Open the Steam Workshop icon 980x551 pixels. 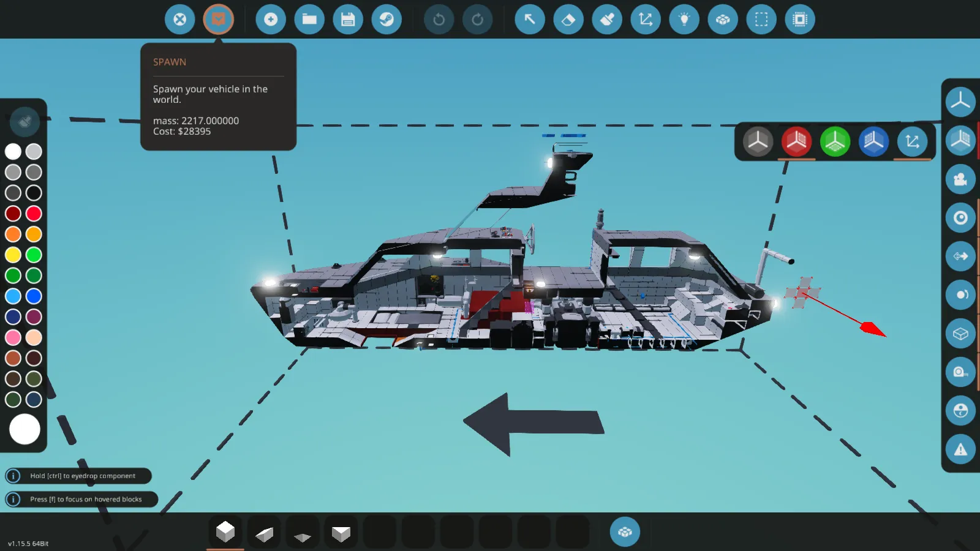[x=386, y=20]
